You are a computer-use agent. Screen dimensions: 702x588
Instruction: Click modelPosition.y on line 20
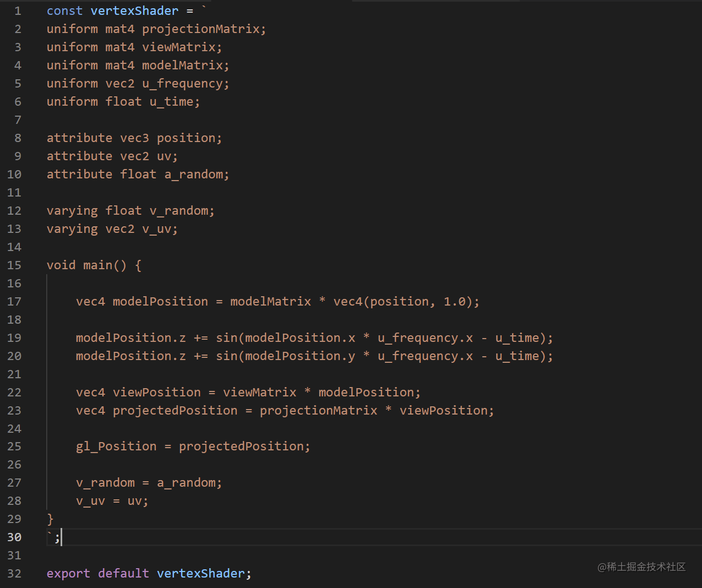pyautogui.click(x=300, y=356)
